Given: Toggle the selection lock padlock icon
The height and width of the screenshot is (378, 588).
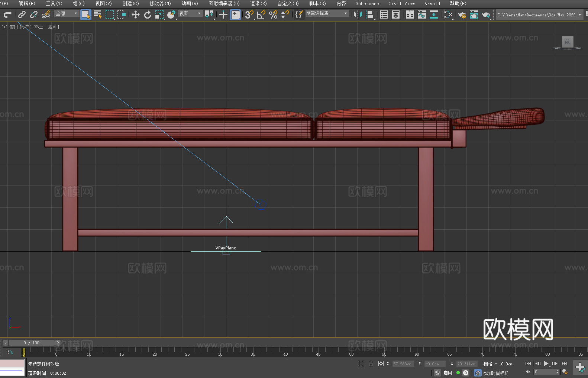Looking at the screenshot, I should pos(371,364).
